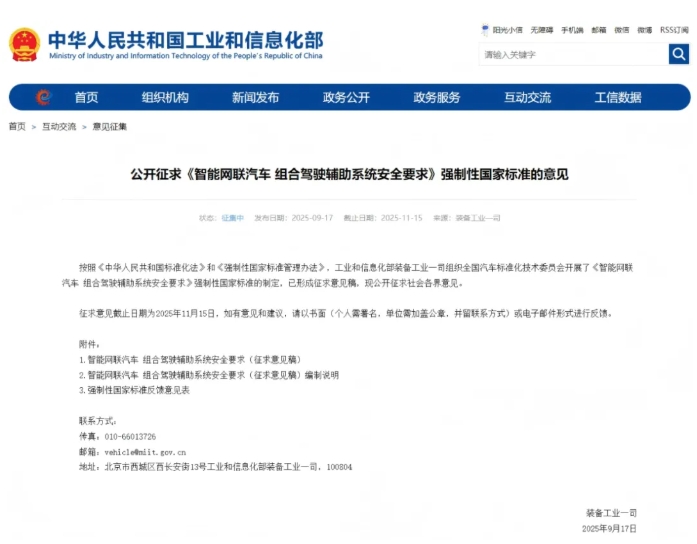Open the 工信数据 navigation item

coord(618,97)
